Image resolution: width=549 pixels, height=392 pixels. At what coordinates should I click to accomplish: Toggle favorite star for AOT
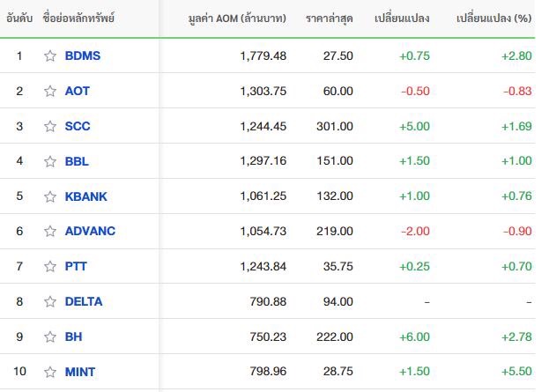pyautogui.click(x=50, y=91)
